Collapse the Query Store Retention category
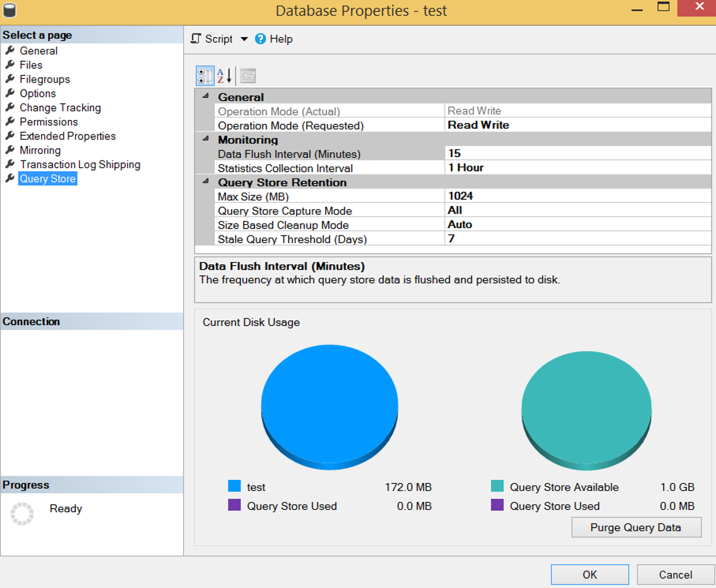Screen dimensions: 716x588 [x=205, y=181]
